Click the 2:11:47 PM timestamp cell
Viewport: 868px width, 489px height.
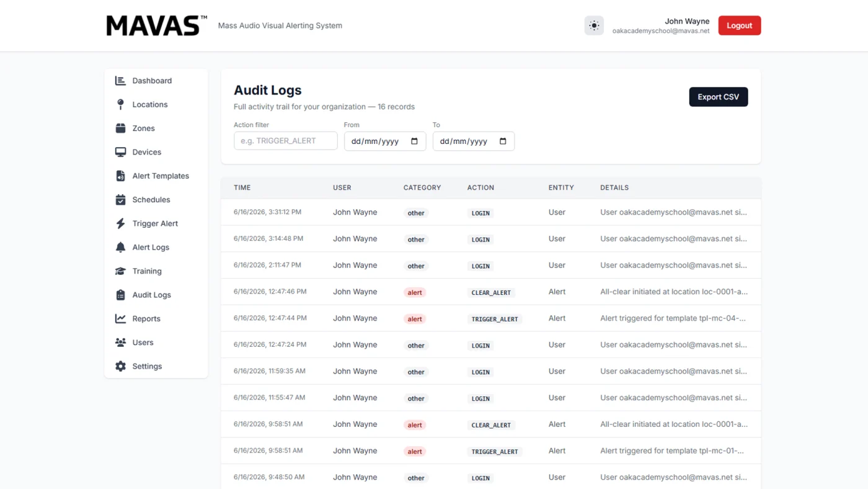click(267, 265)
